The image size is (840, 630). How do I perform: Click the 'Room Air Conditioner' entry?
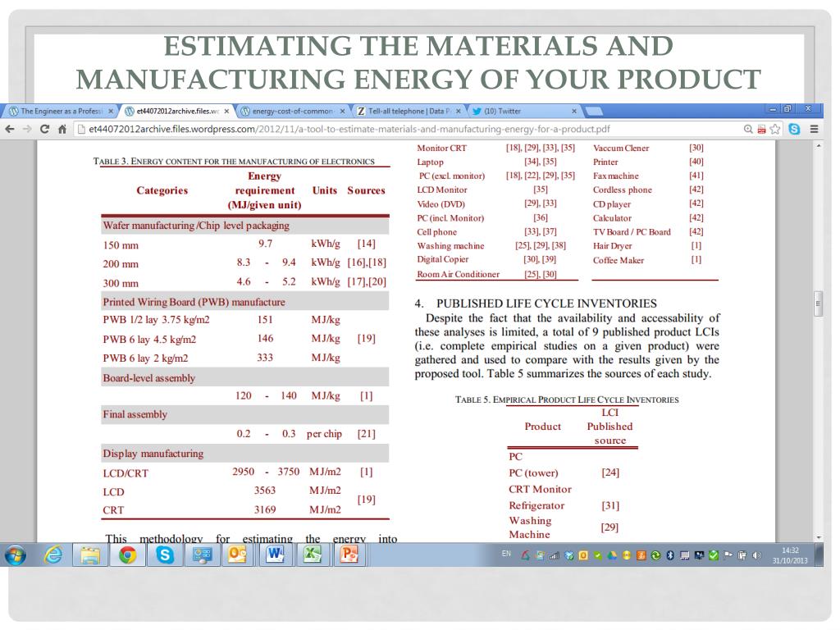[458, 274]
